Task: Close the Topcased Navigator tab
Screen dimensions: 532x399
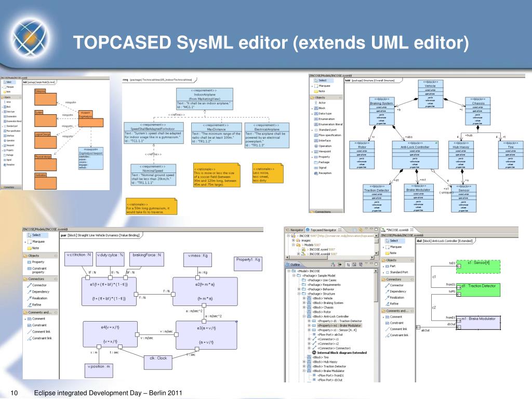Action: pyautogui.click(x=340, y=230)
